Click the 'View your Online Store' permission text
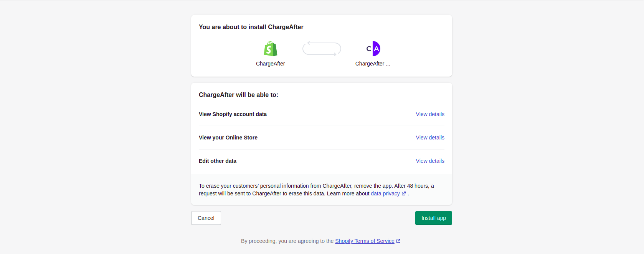The width and height of the screenshot is (644, 254). [x=228, y=138]
